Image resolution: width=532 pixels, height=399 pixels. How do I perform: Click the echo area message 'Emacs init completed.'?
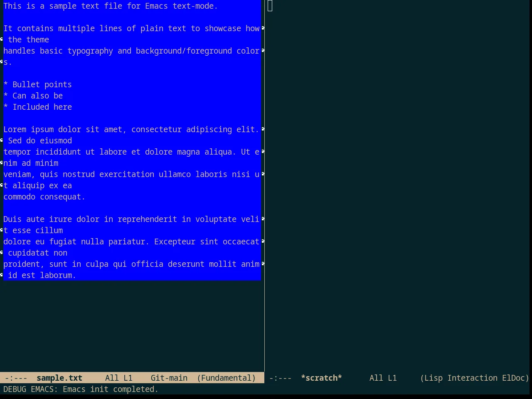(x=111, y=389)
